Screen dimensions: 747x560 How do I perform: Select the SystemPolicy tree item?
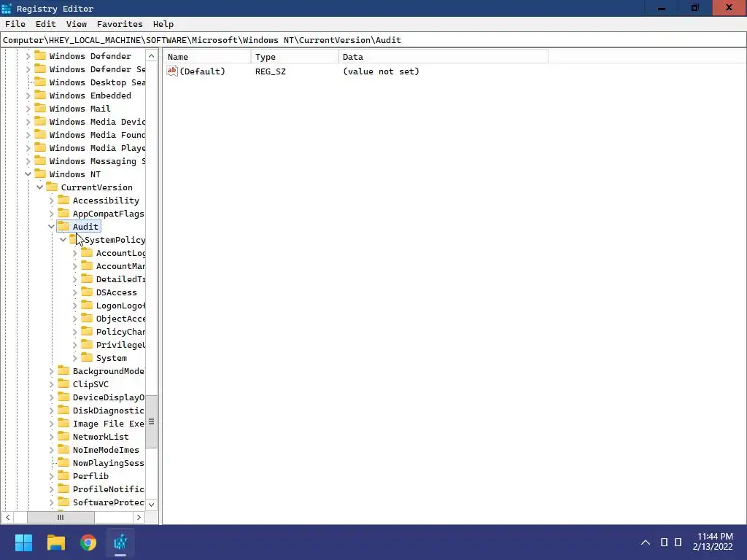[x=115, y=240]
